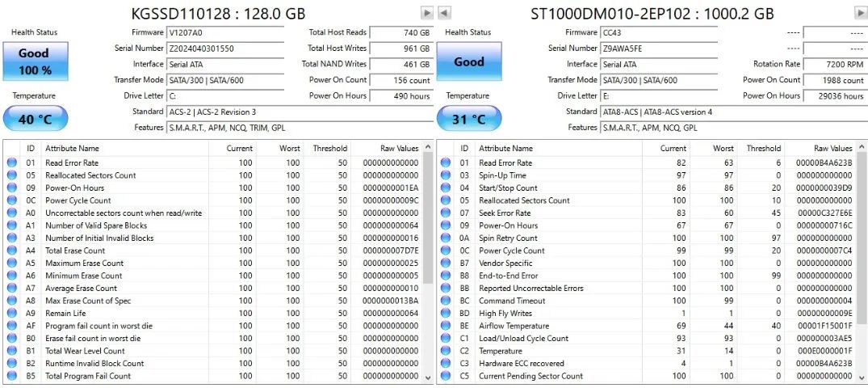Click Threshold column header in ST1000DM010 table
868x388 pixels.
tap(761, 148)
